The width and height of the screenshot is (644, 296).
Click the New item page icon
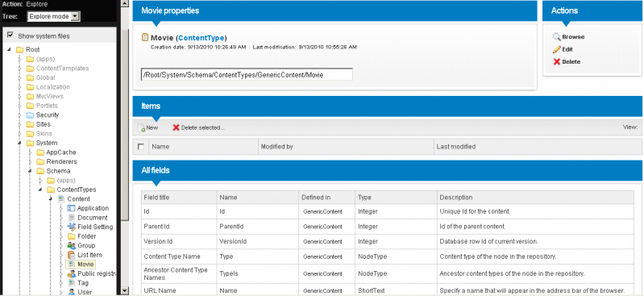point(141,128)
